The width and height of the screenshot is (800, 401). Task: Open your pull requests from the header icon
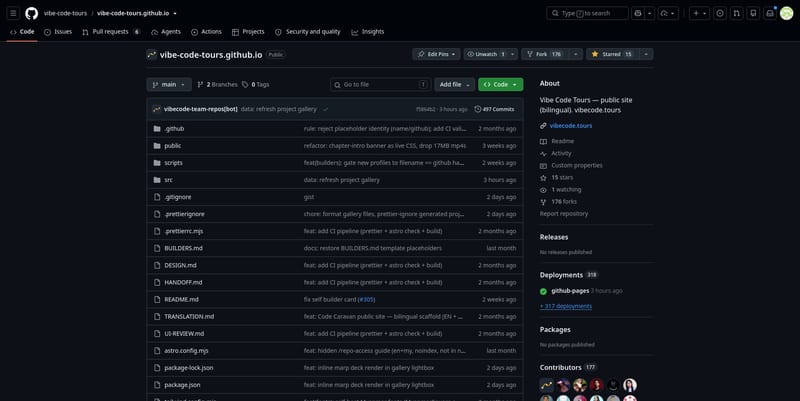(x=737, y=13)
